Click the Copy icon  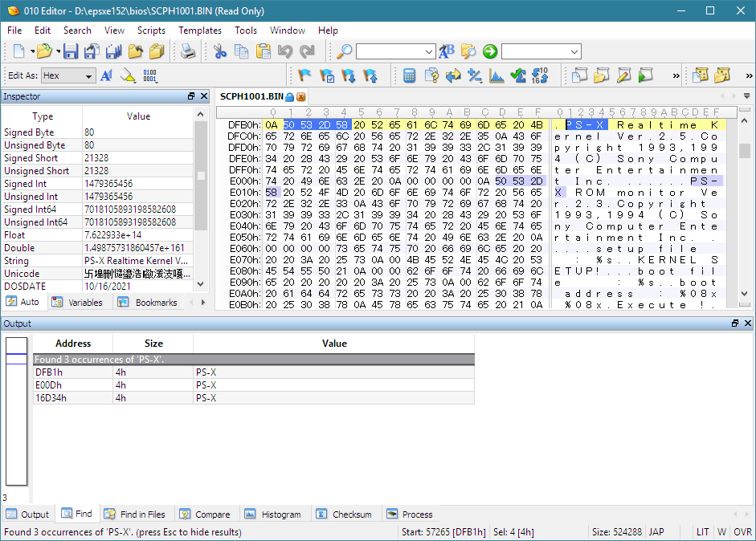click(x=241, y=51)
